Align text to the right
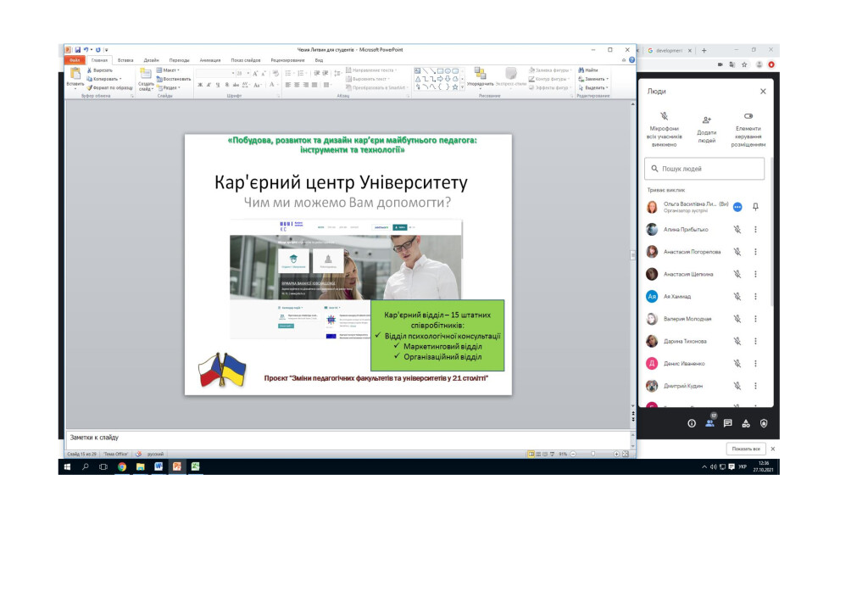The image size is (868, 614). pos(305,85)
